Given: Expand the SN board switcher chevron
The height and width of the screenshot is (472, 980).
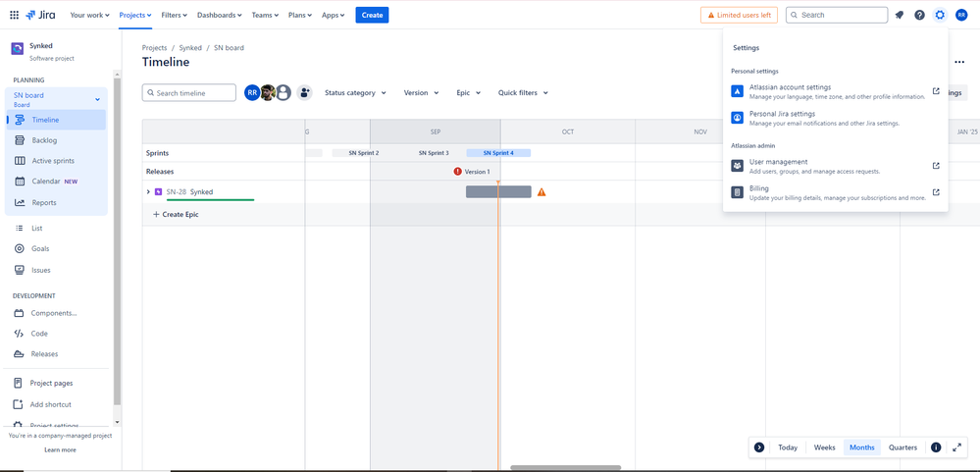Looking at the screenshot, I should coord(97,99).
